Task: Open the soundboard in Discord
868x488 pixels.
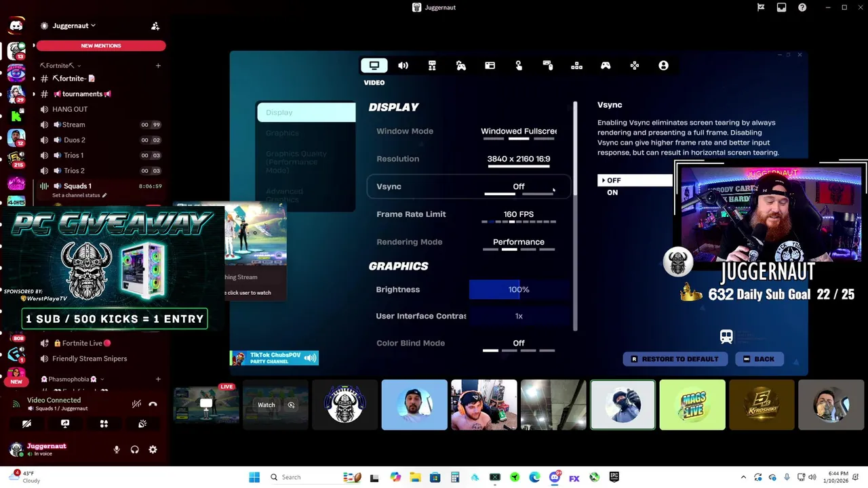Action: (x=142, y=424)
